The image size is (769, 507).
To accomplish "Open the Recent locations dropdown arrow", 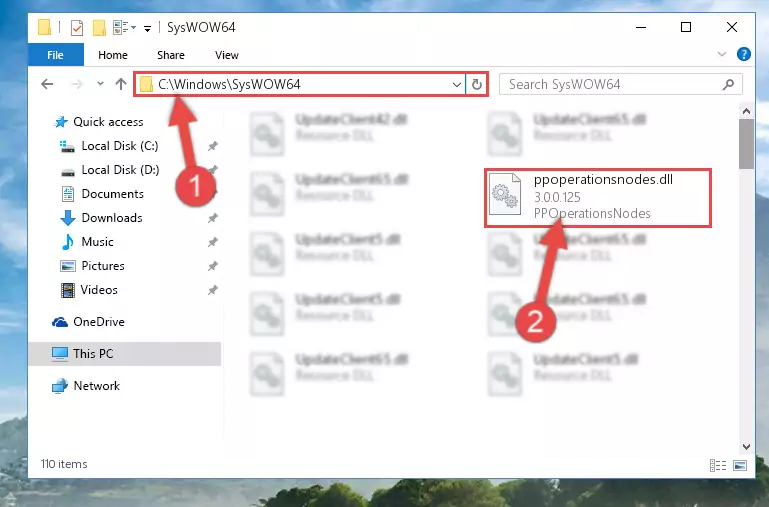I will 101,84.
